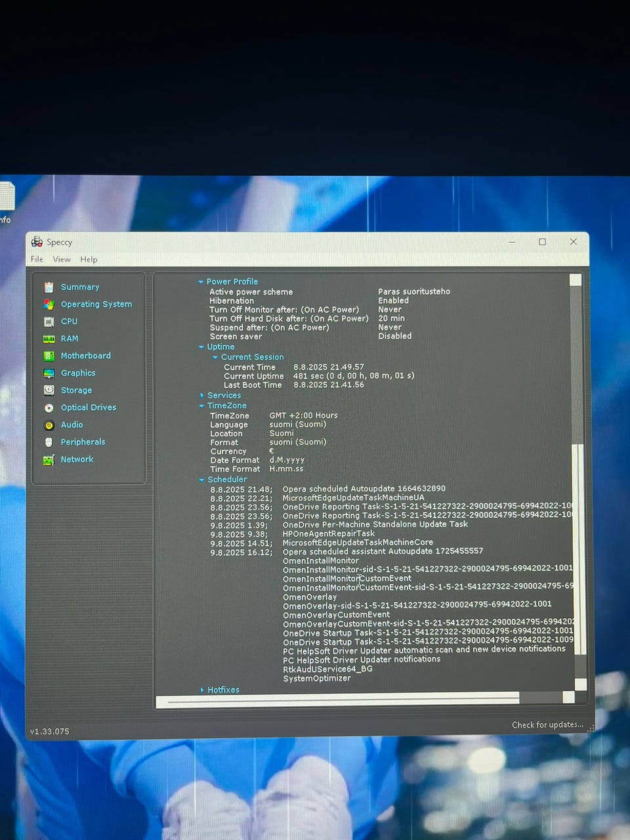
Task: Select the 'Paras suoritusteho' power scheme value
Action: click(x=414, y=291)
